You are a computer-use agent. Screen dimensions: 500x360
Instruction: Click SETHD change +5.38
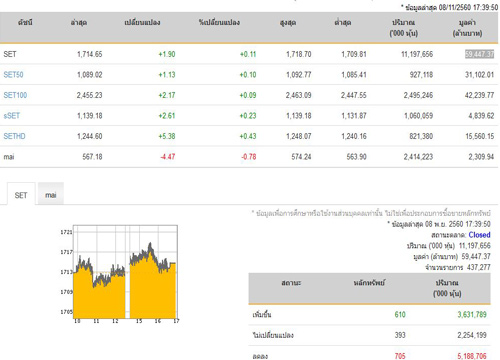pos(167,136)
